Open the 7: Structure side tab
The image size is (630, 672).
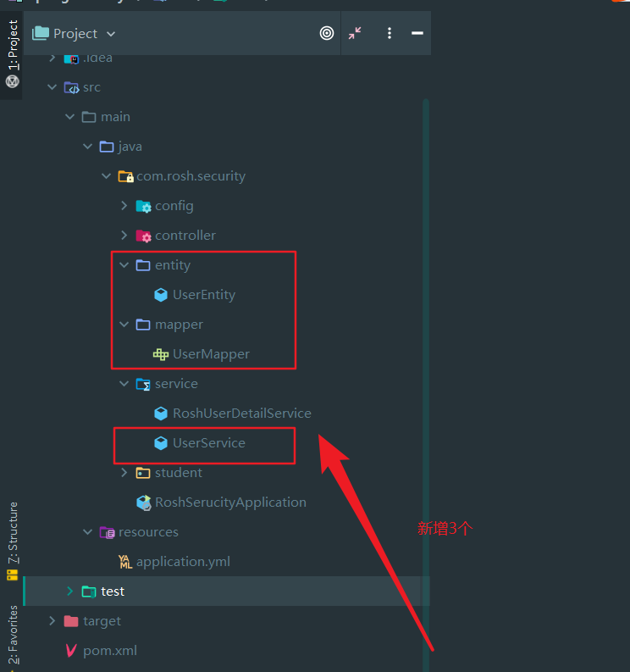14,533
